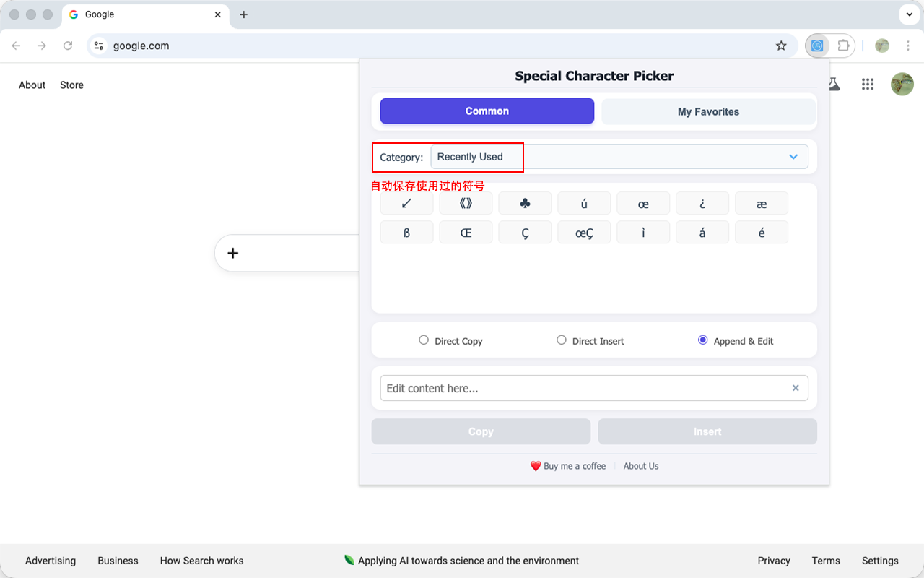Switch to the Common tab
This screenshot has height=578, width=924.
pos(487,111)
